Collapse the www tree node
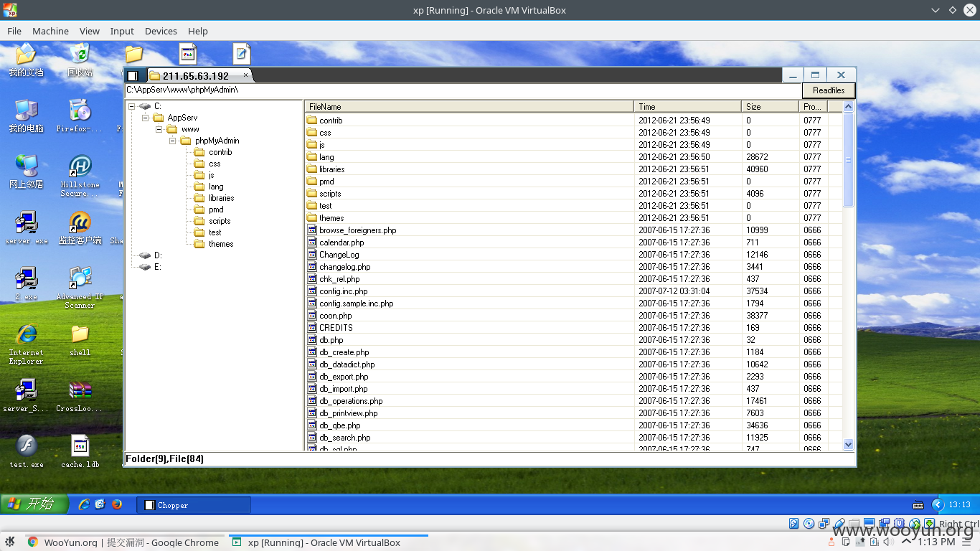 [x=159, y=129]
